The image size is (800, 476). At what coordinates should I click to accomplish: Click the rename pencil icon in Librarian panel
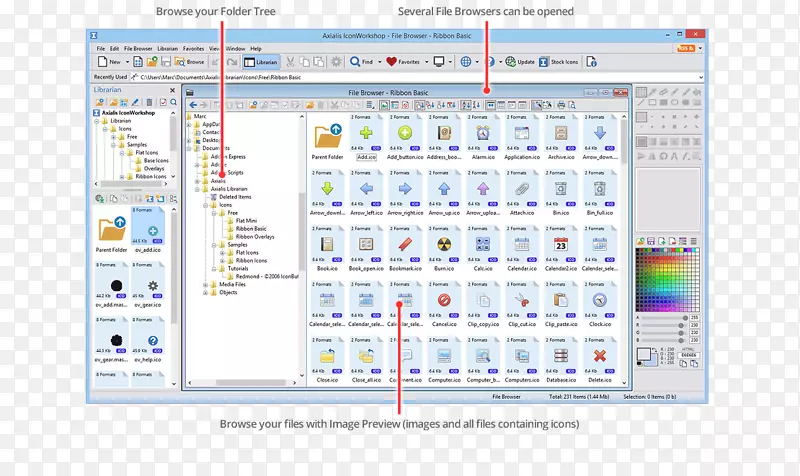pyautogui.click(x=135, y=103)
